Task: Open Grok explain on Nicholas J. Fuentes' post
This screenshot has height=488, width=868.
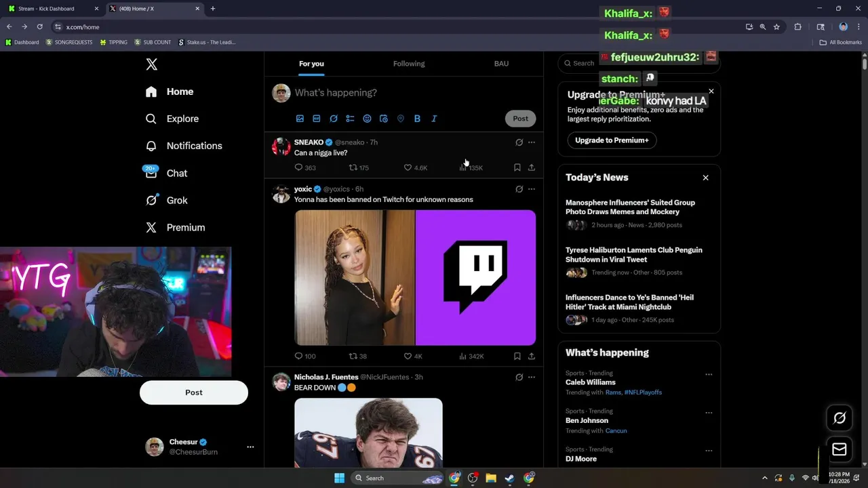Action: coord(519,377)
